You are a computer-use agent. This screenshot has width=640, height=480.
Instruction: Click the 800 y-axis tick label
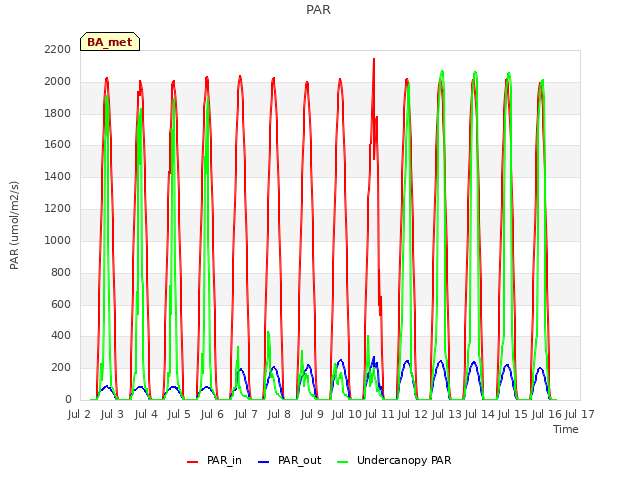(61, 272)
